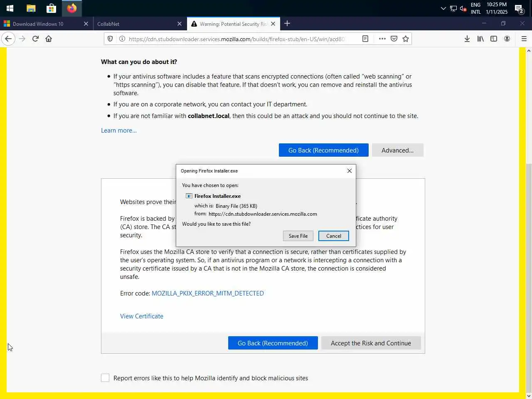Open the ENG INTL language indicator
The width and height of the screenshot is (532, 399).
(x=476, y=8)
